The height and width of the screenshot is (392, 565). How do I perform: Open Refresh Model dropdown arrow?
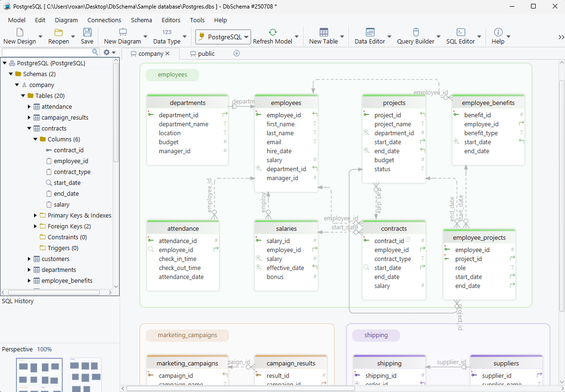(x=296, y=37)
